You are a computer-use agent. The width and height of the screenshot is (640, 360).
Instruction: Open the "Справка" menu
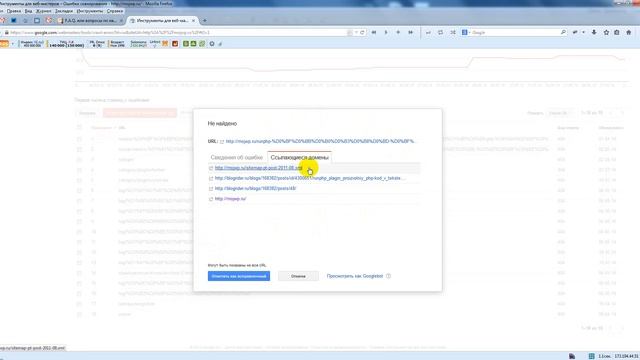[115, 11]
